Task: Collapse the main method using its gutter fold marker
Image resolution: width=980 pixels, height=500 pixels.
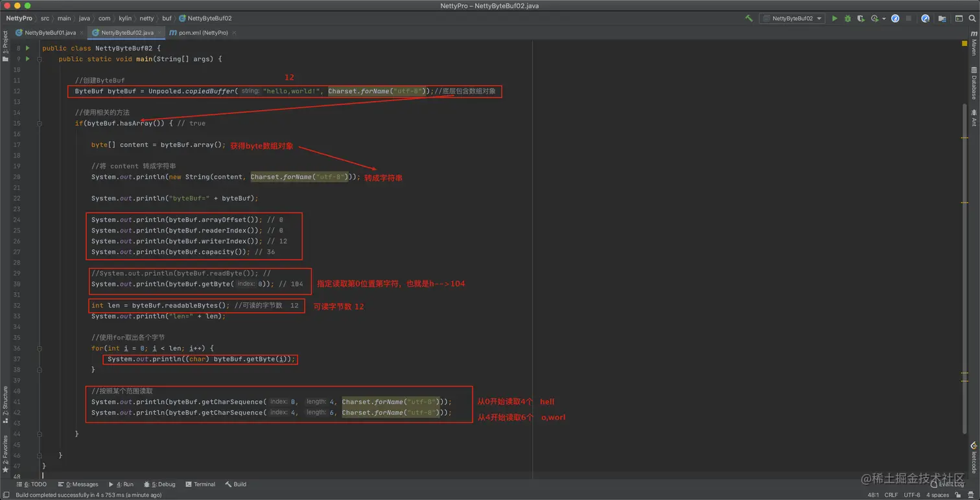Action: click(40, 59)
